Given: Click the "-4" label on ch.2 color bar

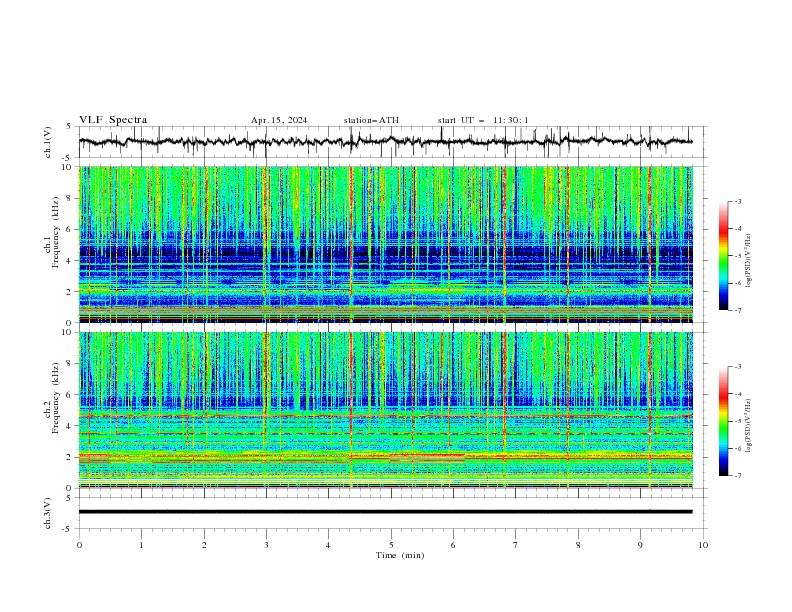Looking at the screenshot, I should (x=738, y=394).
